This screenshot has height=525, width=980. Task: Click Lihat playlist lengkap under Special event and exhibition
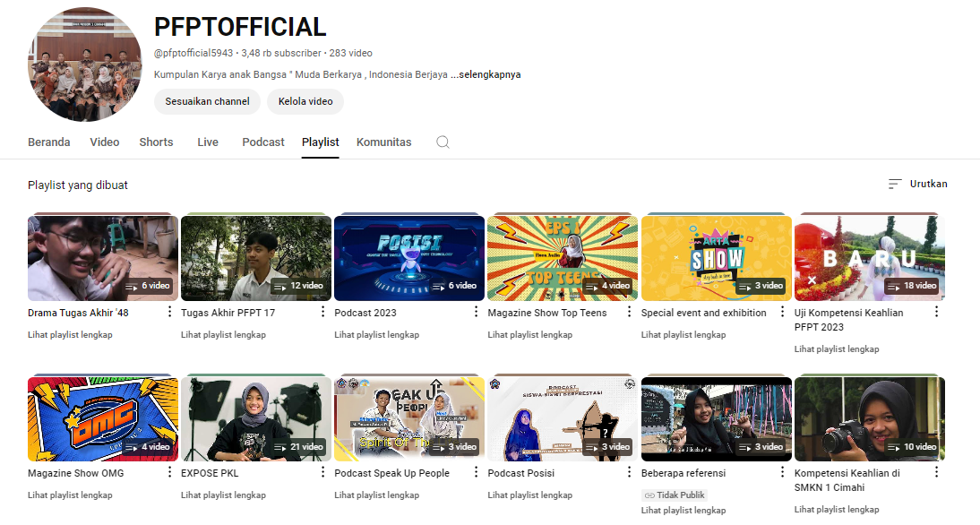coord(683,334)
